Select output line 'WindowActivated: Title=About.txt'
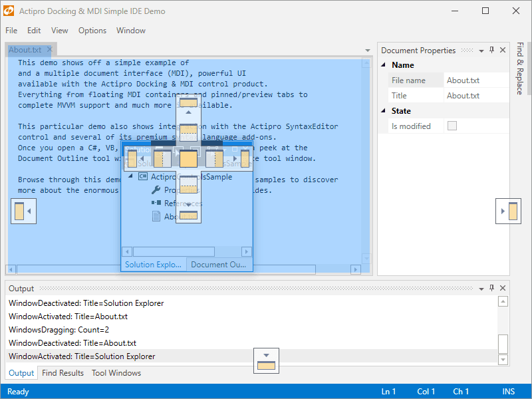Viewport: 532px width, 399px height. click(x=252, y=317)
